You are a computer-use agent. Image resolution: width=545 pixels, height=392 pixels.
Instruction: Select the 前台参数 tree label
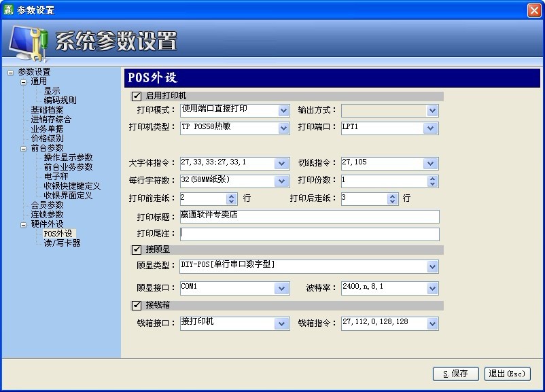pyautogui.click(x=47, y=148)
